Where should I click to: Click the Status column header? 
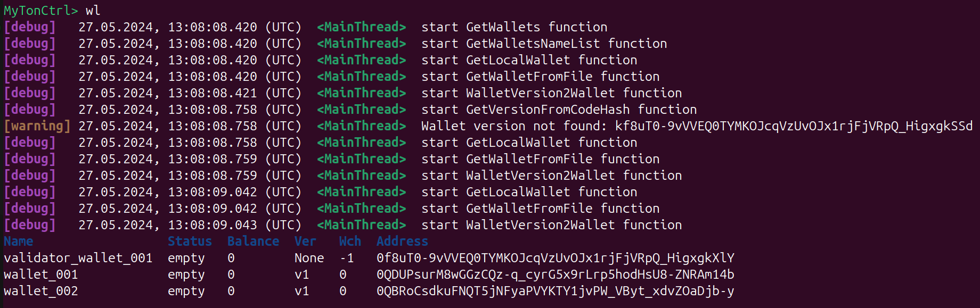click(190, 242)
